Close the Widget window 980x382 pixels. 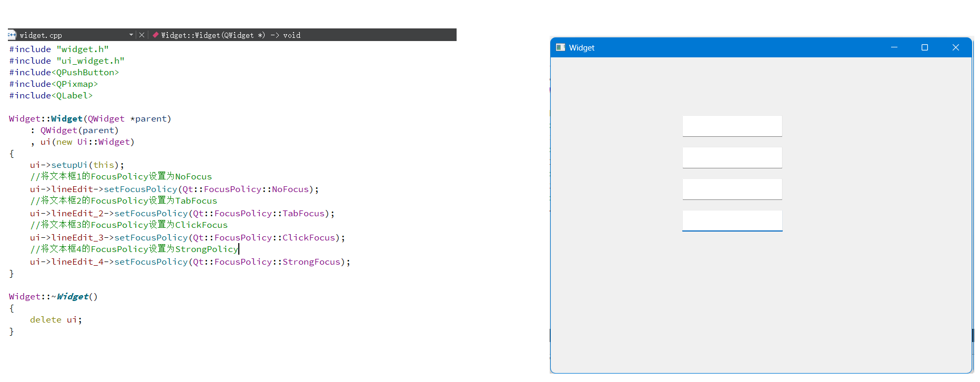(x=956, y=47)
